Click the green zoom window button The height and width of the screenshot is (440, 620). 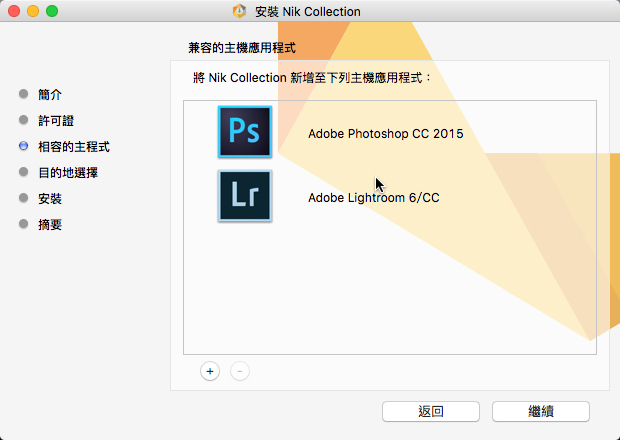(x=52, y=11)
